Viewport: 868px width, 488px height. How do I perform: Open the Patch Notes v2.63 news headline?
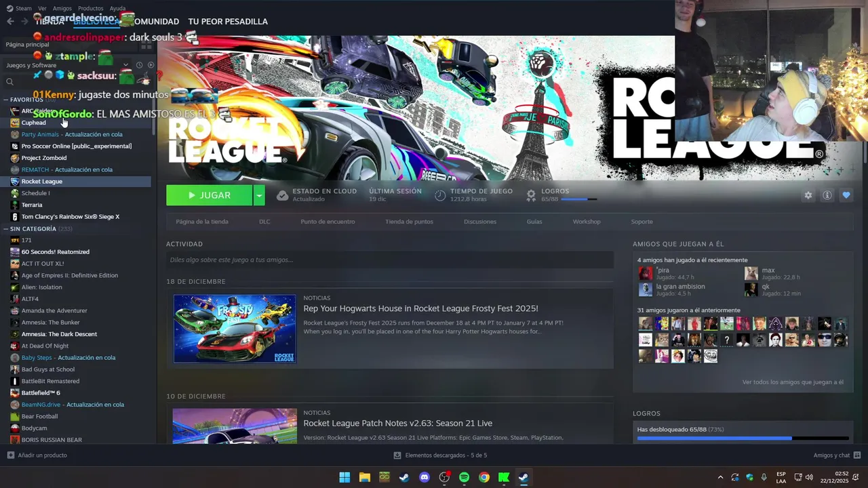tap(397, 423)
